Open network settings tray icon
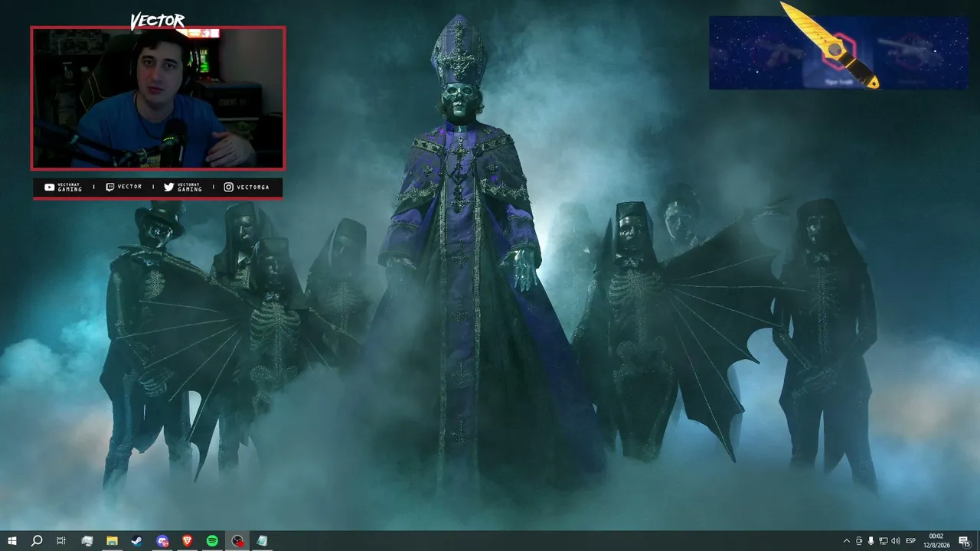 (884, 541)
